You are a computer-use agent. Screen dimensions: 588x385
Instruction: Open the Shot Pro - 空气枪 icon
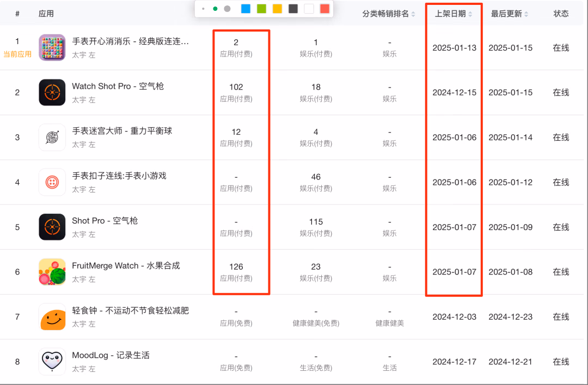coord(52,227)
